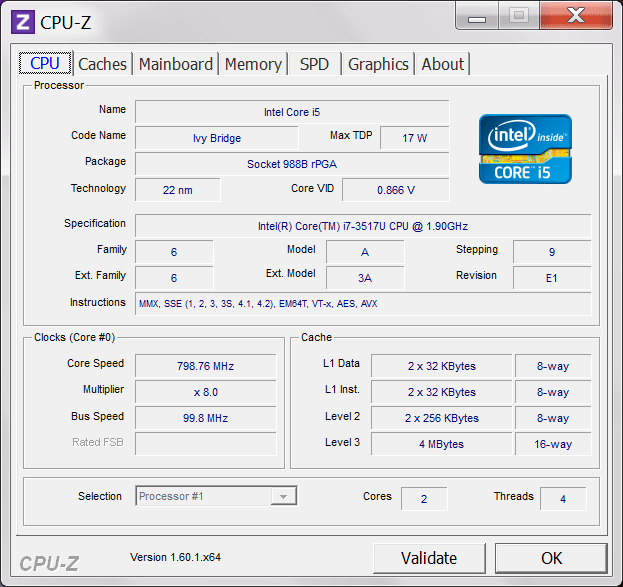Switch to the Mainboard tab
The width and height of the screenshot is (623, 587).
[176, 64]
